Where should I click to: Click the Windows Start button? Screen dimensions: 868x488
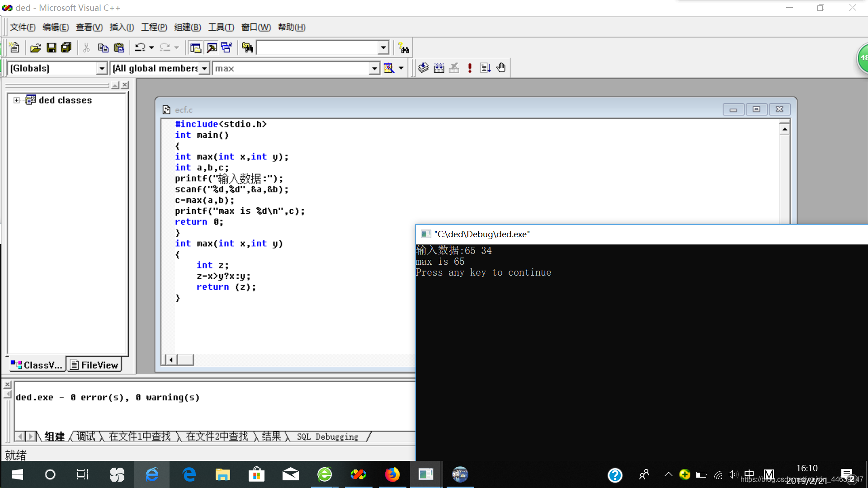pyautogui.click(x=17, y=474)
